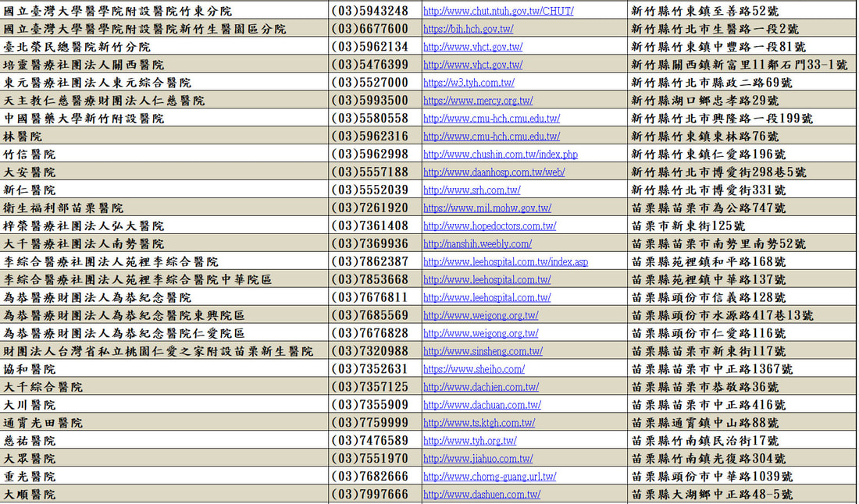This screenshot has height=504, width=859.
Task: Click the 慈祐醫院 name cell
Action: [x=164, y=441]
